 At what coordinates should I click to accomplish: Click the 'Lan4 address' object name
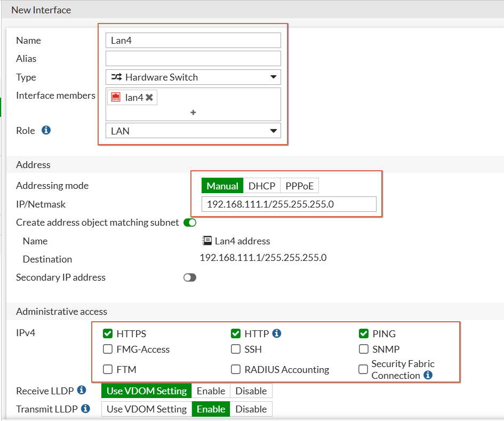tap(242, 241)
